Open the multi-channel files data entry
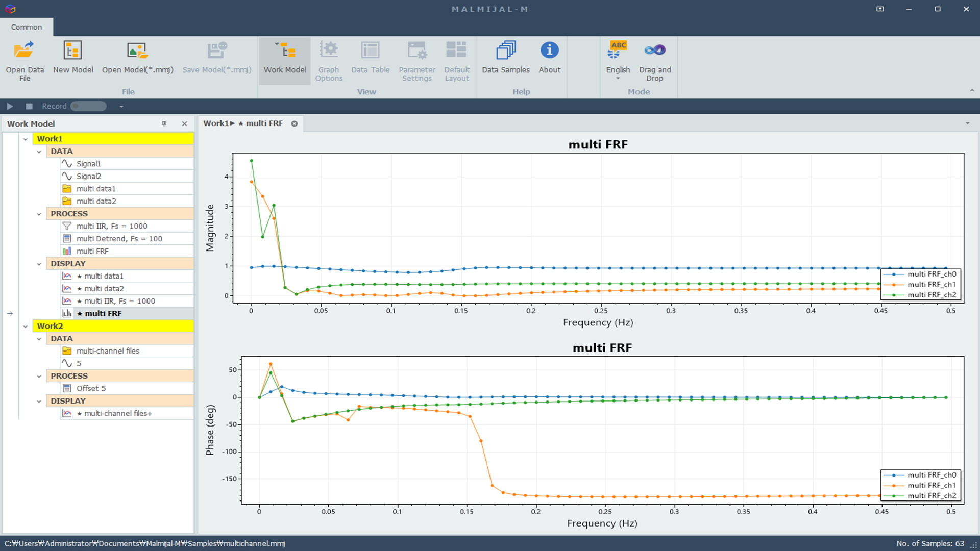Viewport: 980px width, 551px height. pyautogui.click(x=108, y=351)
